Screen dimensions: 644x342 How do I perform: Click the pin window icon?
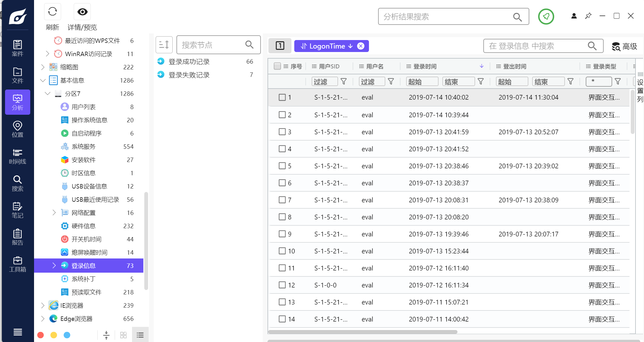[x=588, y=16]
